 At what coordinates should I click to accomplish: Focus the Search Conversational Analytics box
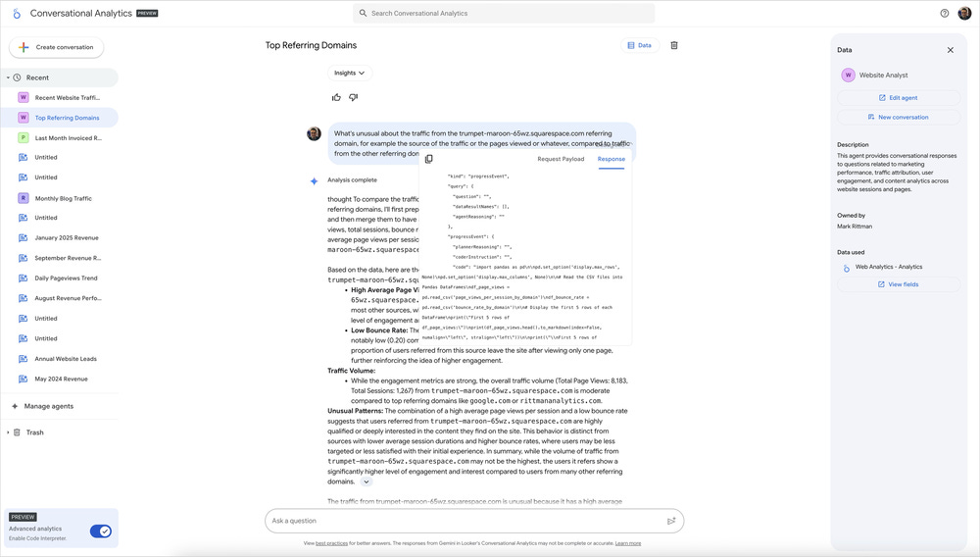(504, 13)
